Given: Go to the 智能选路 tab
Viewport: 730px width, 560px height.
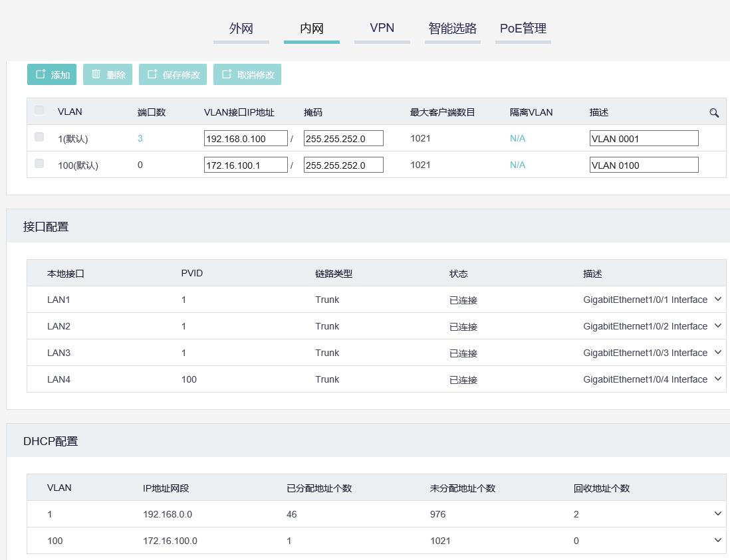Looking at the screenshot, I should (x=453, y=29).
